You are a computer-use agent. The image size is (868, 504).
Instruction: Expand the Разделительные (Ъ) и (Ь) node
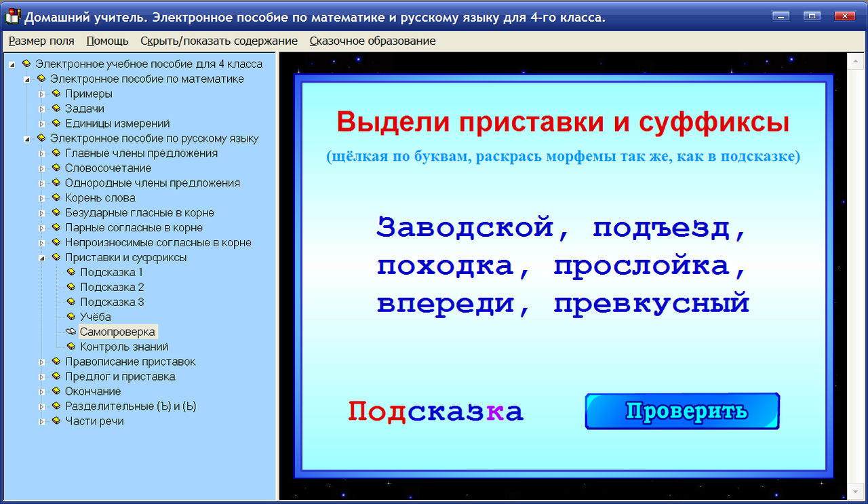[42, 406]
